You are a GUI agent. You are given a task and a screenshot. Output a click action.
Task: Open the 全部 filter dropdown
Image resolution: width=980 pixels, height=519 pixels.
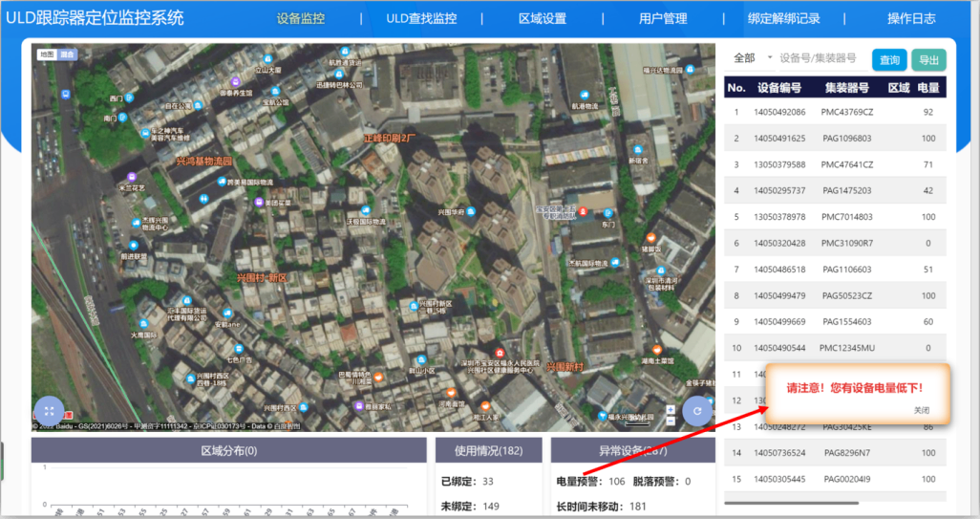(753, 58)
